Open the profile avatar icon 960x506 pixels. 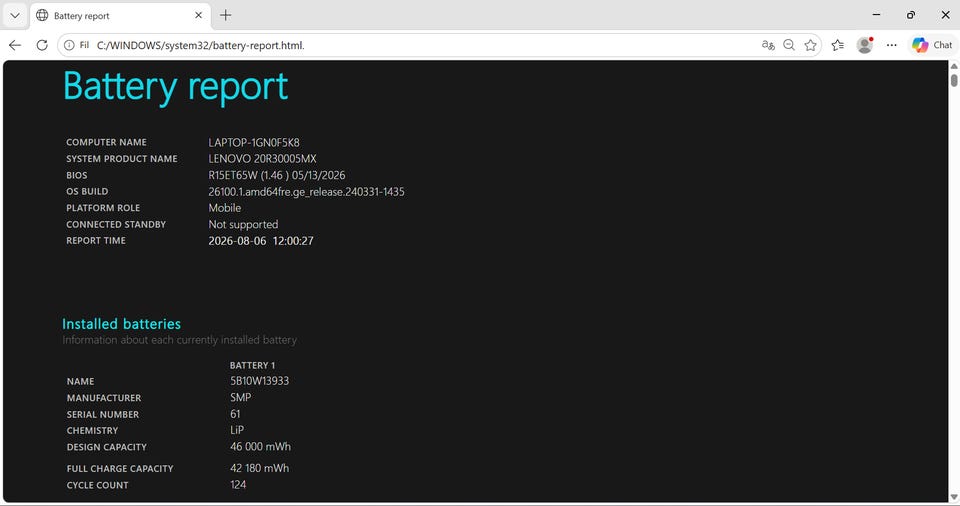864,45
